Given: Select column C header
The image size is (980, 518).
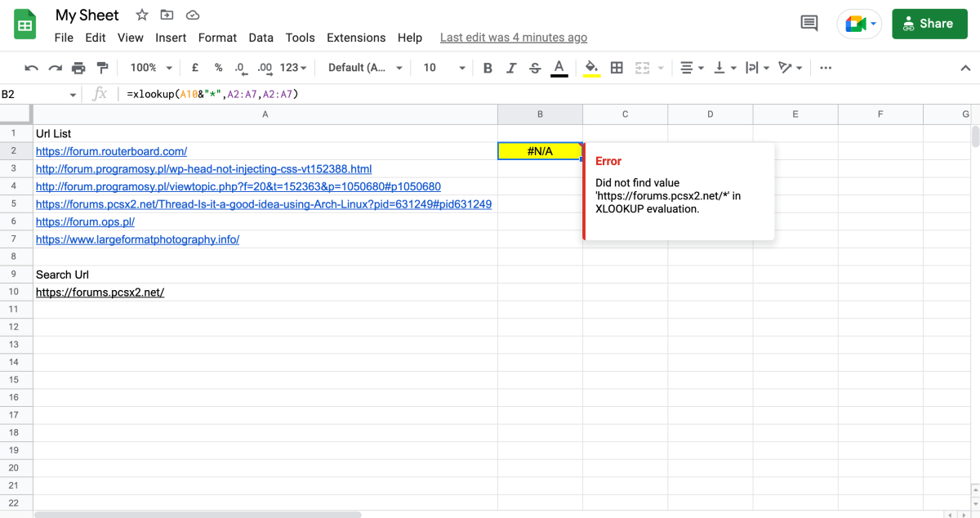Looking at the screenshot, I should [625, 114].
